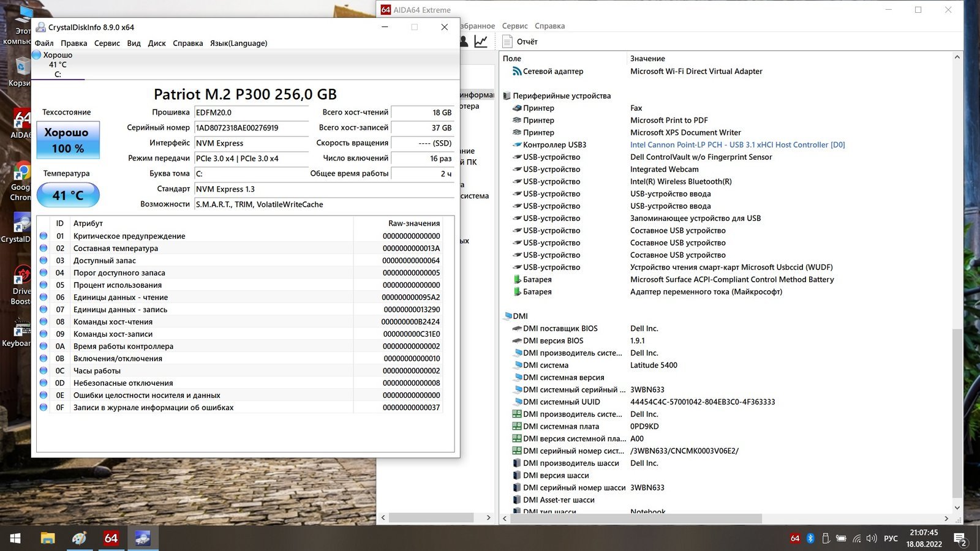This screenshot has width=980, height=551.
Task: Open AIDA64 from the taskbar
Action: click(111, 538)
